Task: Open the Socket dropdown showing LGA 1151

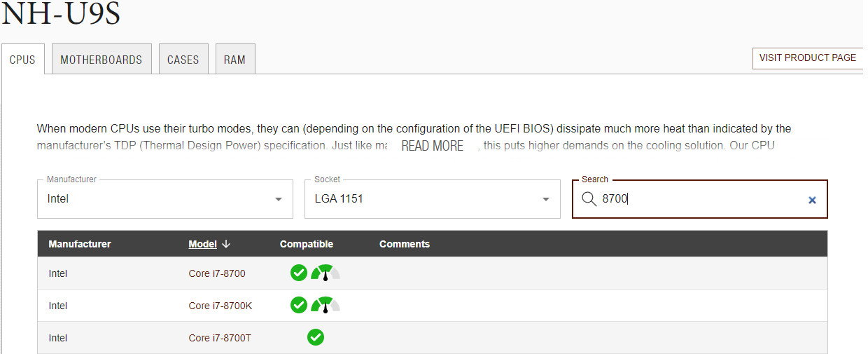Action: (x=432, y=199)
